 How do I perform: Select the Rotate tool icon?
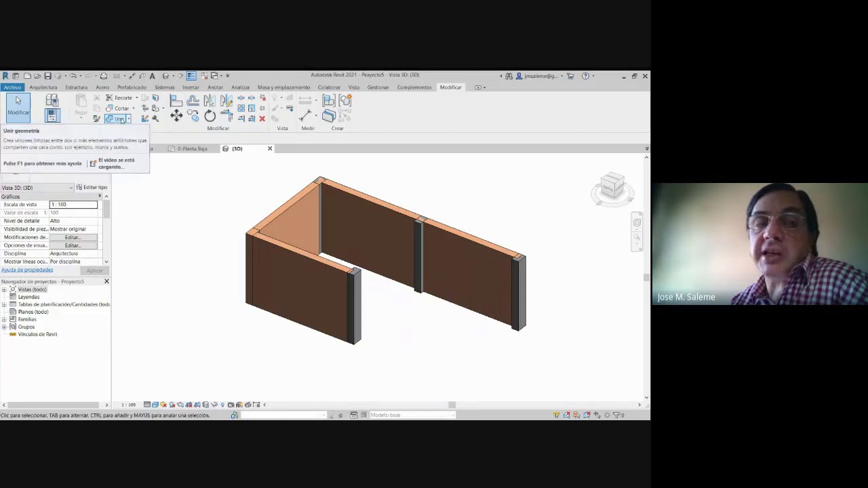(x=210, y=116)
